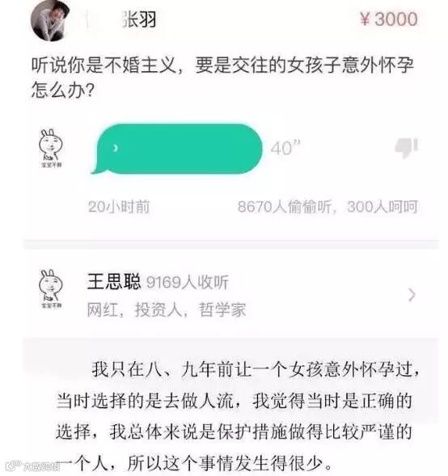Tap the sound wave icon inside voice bubble

pyautogui.click(x=115, y=148)
